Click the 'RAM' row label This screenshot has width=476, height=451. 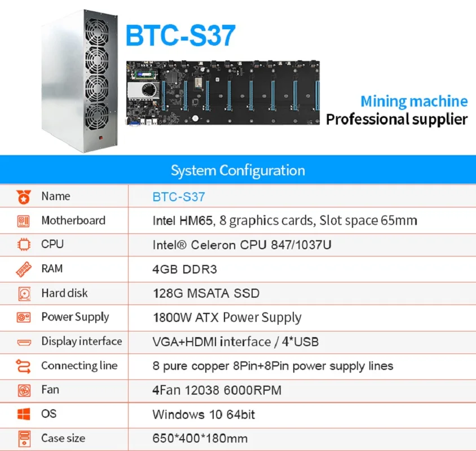tap(52, 269)
